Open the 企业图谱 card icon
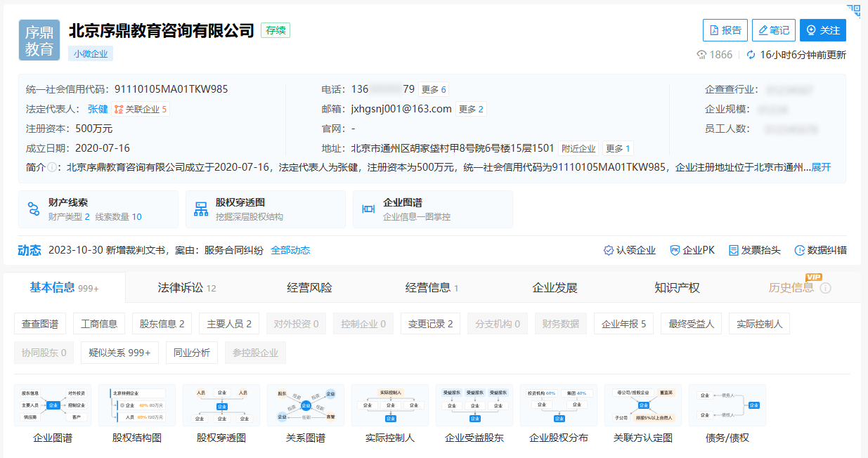The height and width of the screenshot is (458, 868). coord(368,209)
